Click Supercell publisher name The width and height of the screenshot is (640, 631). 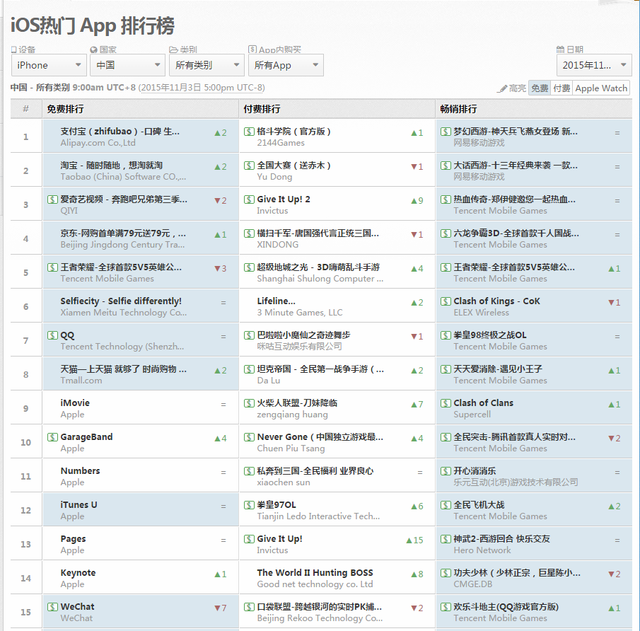(x=472, y=414)
